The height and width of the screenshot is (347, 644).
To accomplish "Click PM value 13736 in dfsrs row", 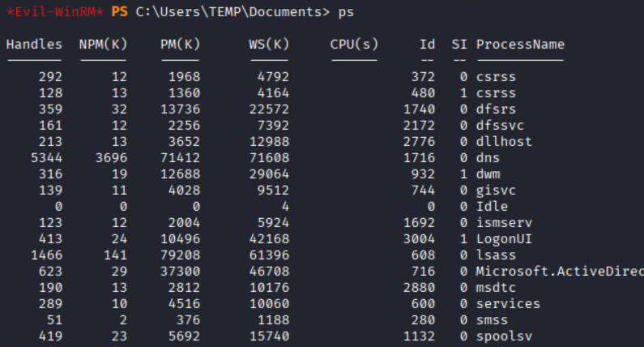I will tap(180, 109).
